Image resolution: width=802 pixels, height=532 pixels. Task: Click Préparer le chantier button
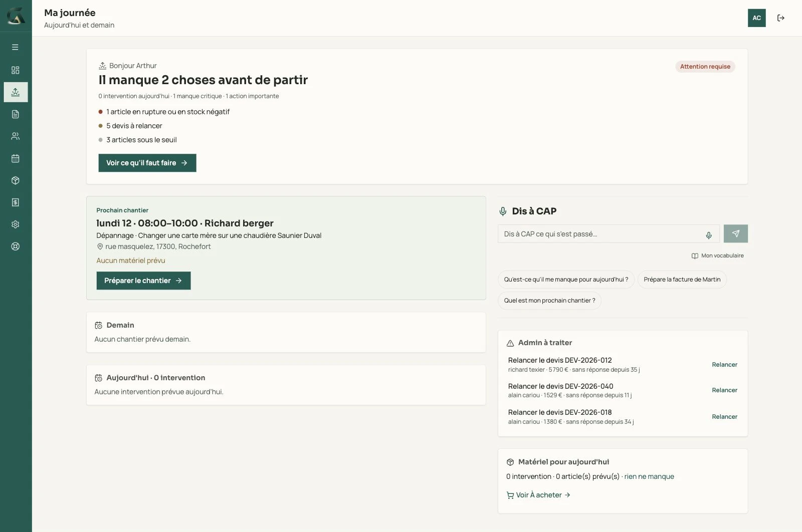pos(143,281)
